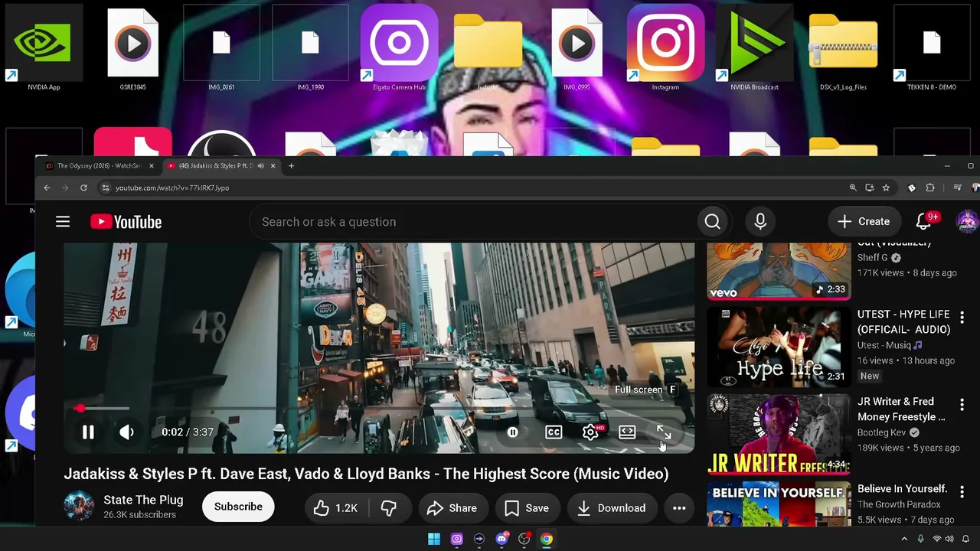This screenshot has width=980, height=551.
Task: Open the video player settings gear
Action: [x=590, y=432]
